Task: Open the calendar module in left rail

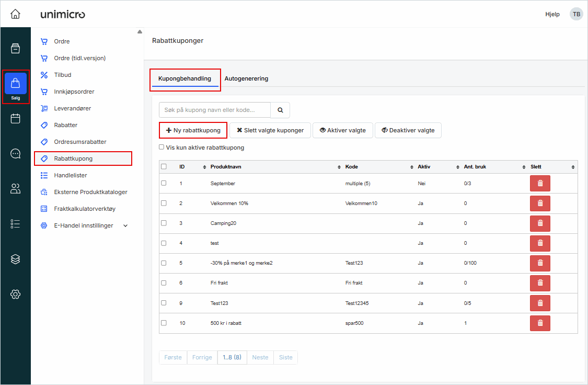Action: point(16,119)
